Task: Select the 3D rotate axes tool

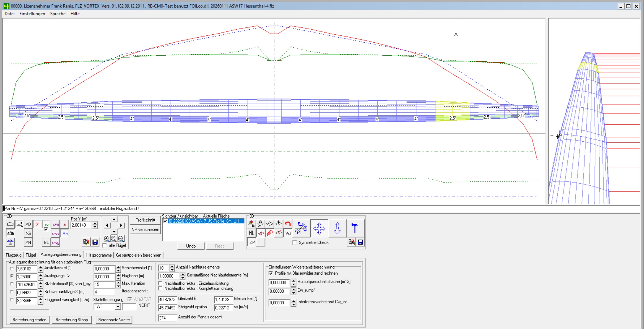Action: [301, 228]
